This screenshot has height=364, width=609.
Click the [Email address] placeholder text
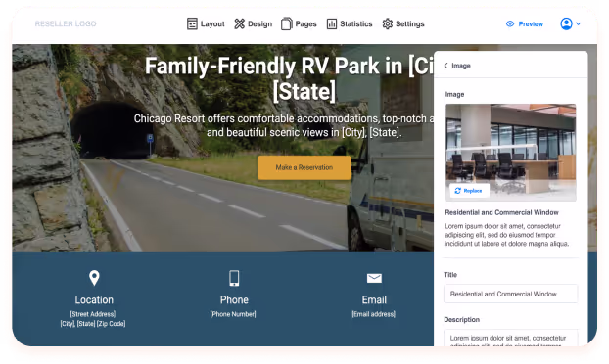pyautogui.click(x=374, y=314)
